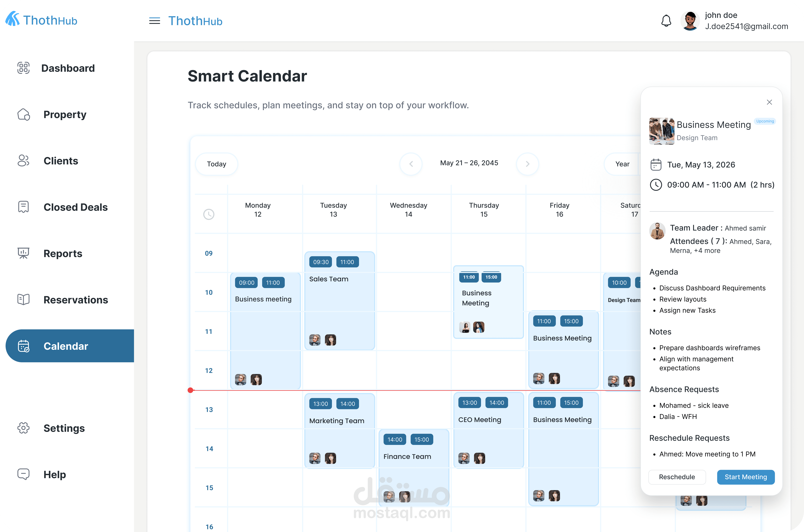The width and height of the screenshot is (804, 532).
Task: Click the Settings gear icon
Action: 23,428
